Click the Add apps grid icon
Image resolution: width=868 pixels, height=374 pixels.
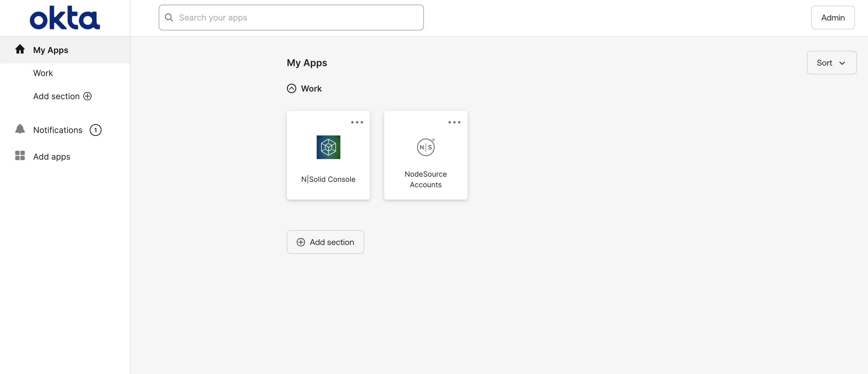(20, 155)
